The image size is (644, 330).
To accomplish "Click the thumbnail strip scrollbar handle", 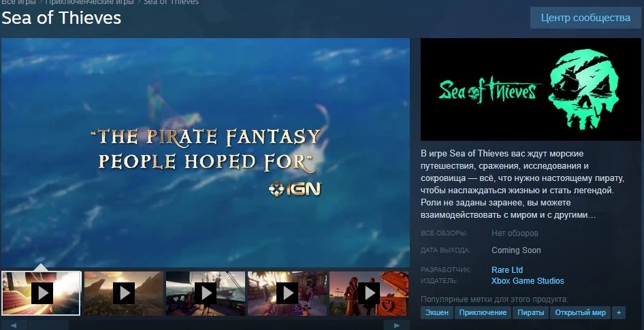I will click(x=48, y=325).
